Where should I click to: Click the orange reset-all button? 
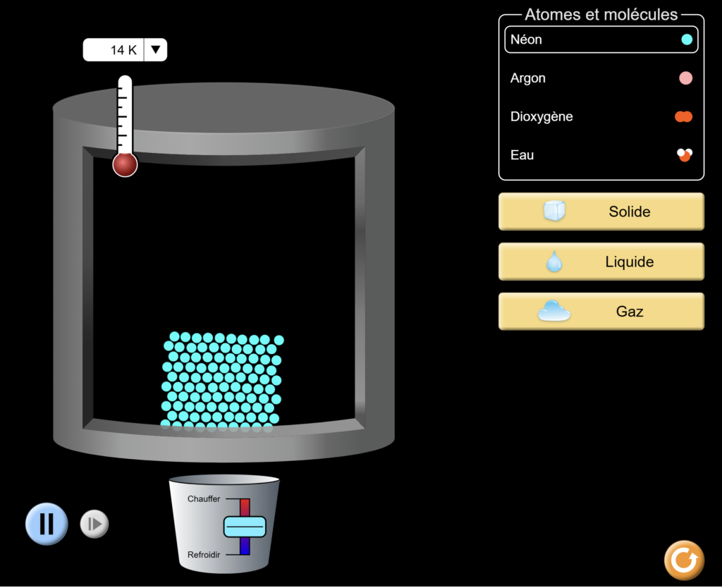click(684, 561)
